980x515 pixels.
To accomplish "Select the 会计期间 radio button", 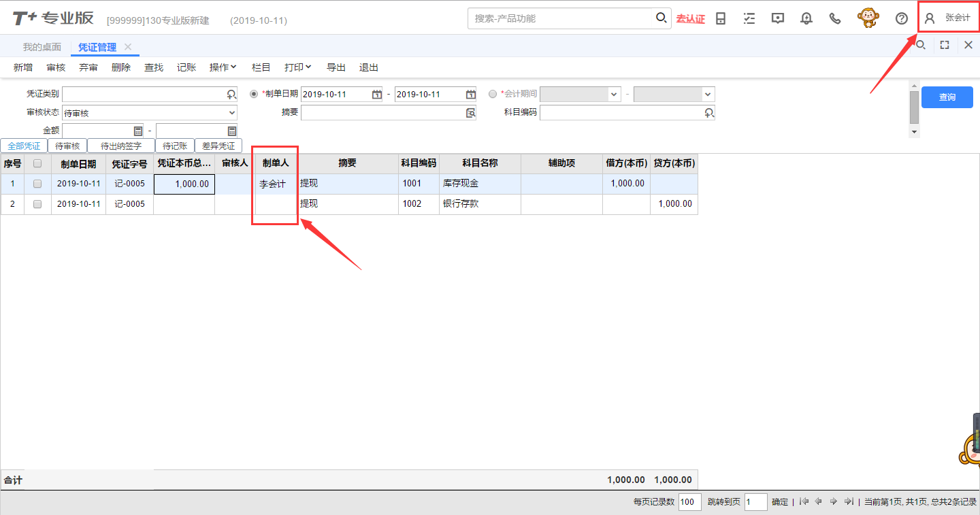I will point(493,94).
